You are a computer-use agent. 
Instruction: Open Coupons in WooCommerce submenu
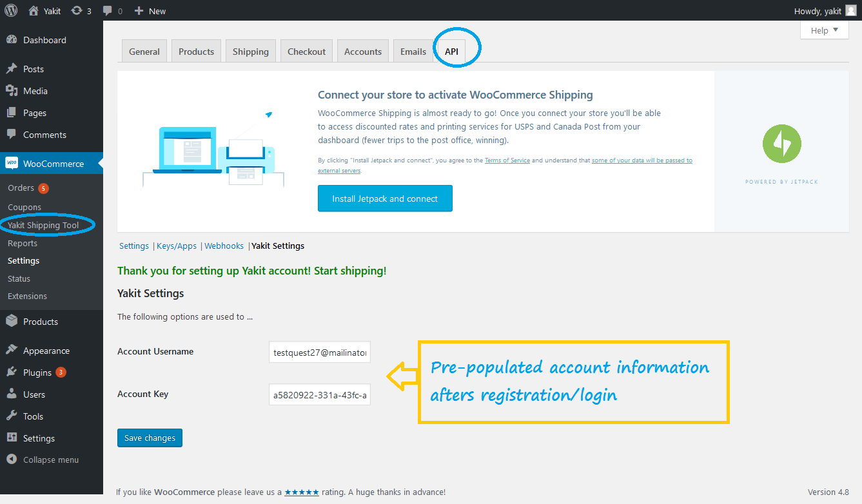coord(24,207)
